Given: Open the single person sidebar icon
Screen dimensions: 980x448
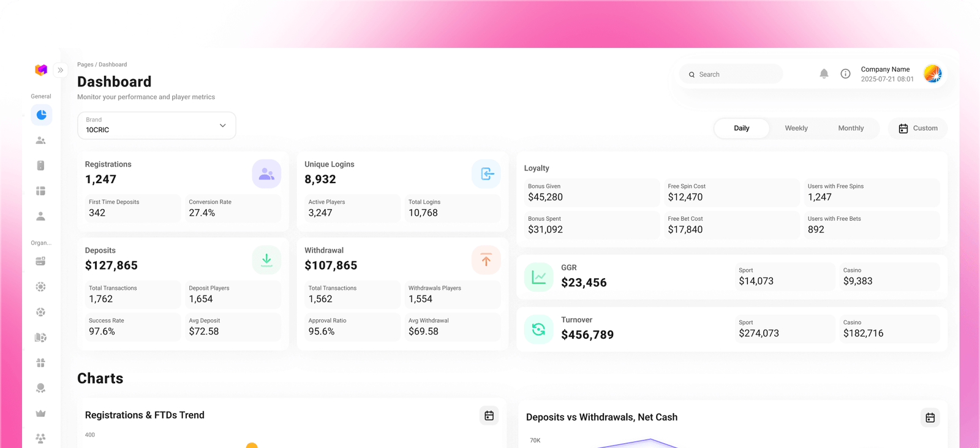Looking at the screenshot, I should [41, 216].
